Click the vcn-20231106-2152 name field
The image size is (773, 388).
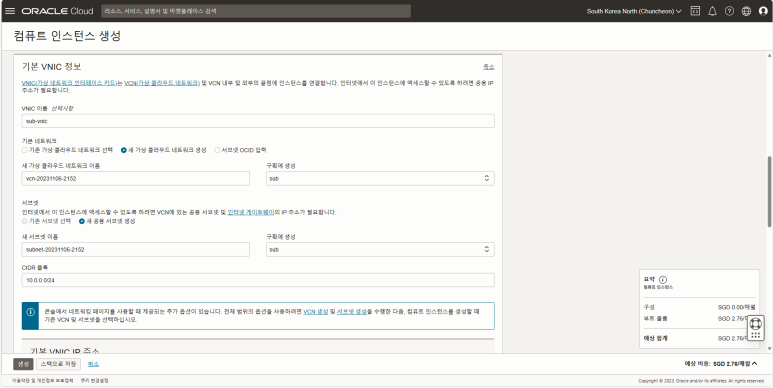pos(136,178)
